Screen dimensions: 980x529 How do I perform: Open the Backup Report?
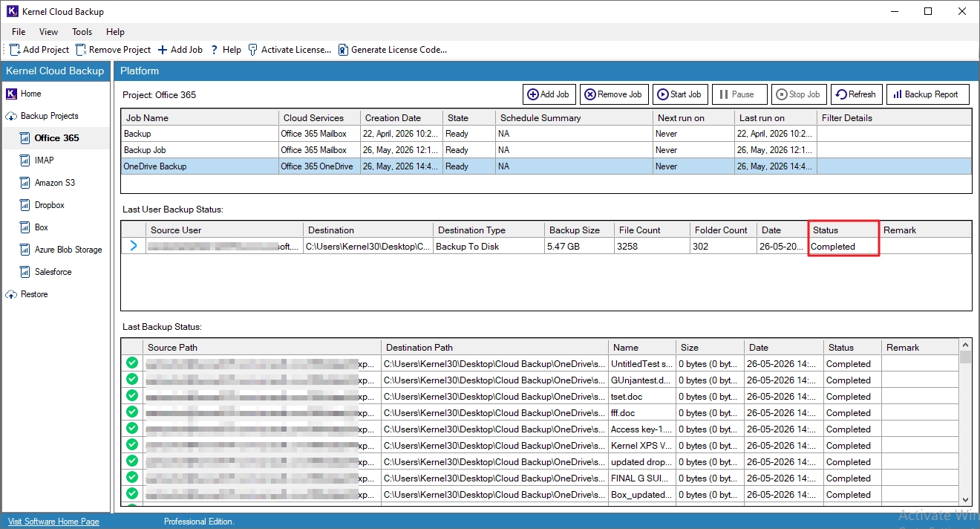[x=927, y=94]
